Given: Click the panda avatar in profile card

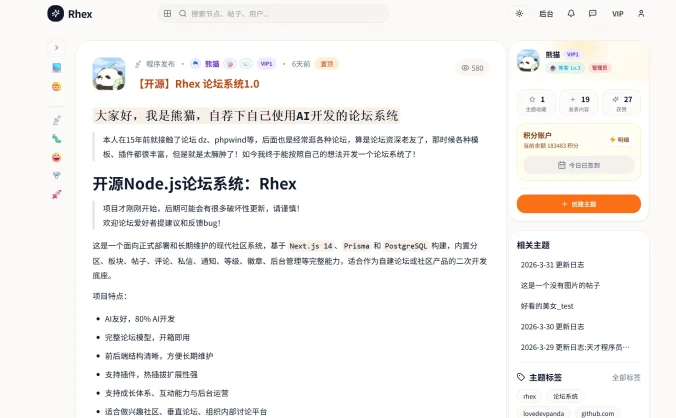Looking at the screenshot, I should point(528,61).
